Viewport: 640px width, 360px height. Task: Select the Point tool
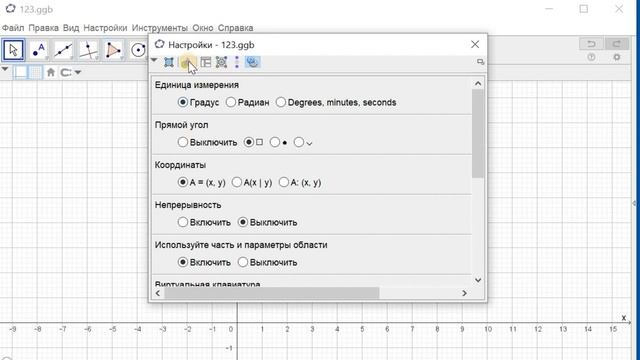[x=39, y=50]
